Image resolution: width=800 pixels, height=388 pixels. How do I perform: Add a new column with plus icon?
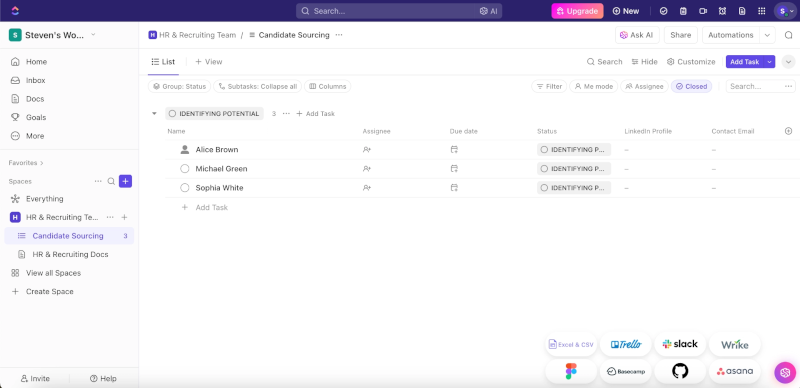tap(788, 131)
